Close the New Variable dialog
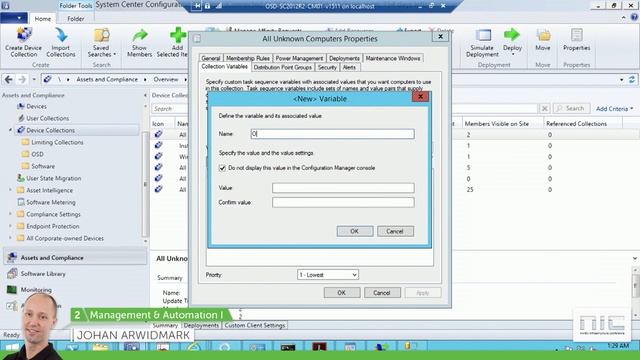 pyautogui.click(x=420, y=97)
